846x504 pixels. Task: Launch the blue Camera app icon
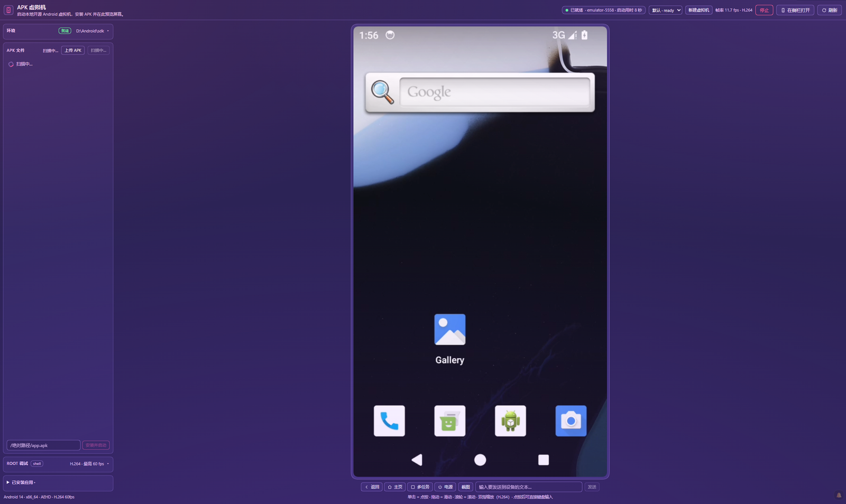click(x=571, y=421)
